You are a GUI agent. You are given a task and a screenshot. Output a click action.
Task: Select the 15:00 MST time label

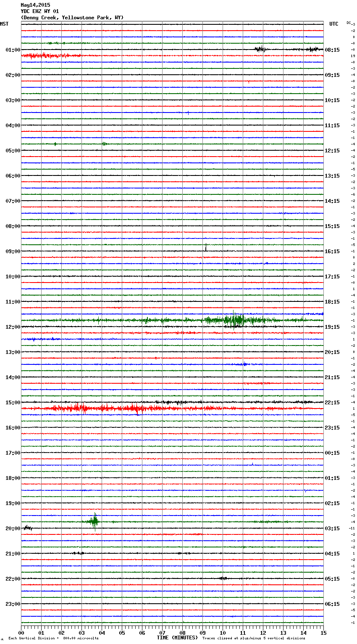coord(13,403)
